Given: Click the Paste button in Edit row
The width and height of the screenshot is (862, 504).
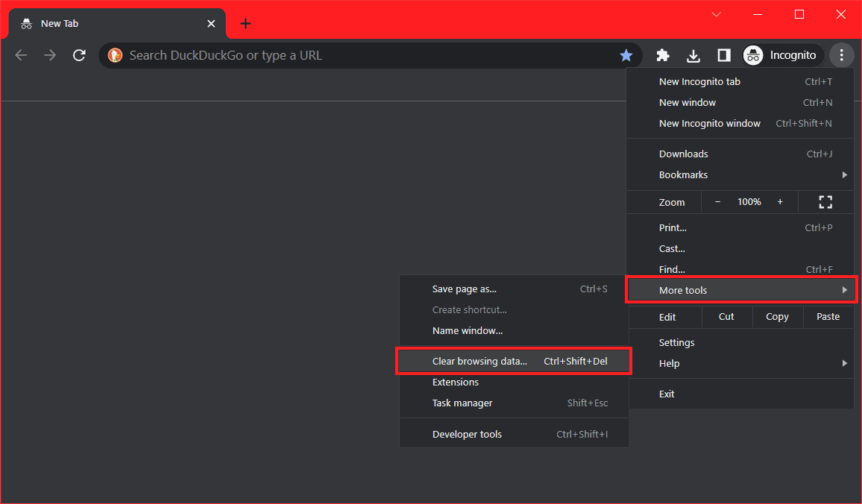Looking at the screenshot, I should (x=828, y=317).
